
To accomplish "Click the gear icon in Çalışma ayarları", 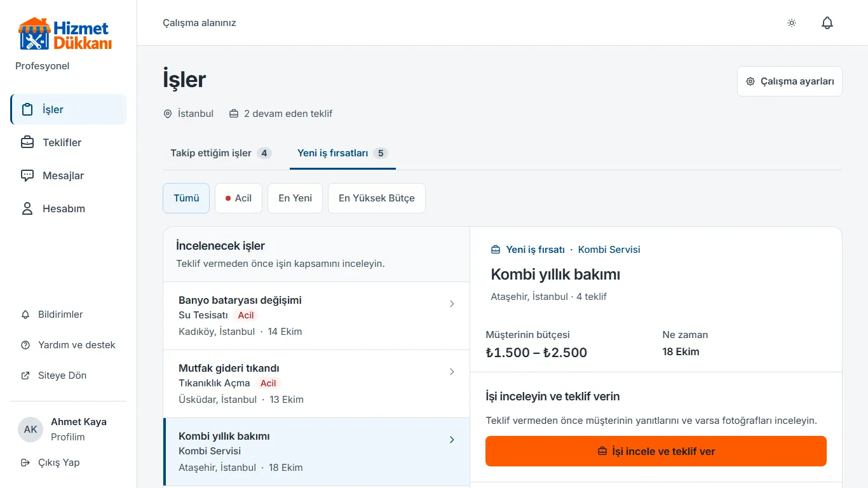I will click(750, 81).
